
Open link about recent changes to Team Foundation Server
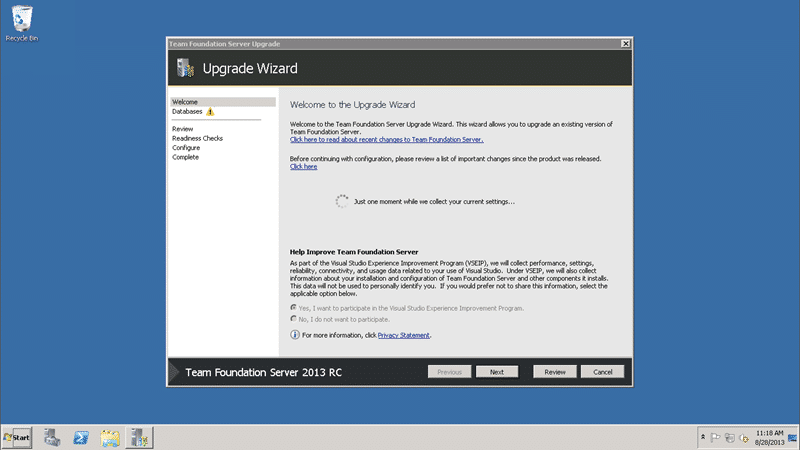pyautogui.click(x=387, y=139)
